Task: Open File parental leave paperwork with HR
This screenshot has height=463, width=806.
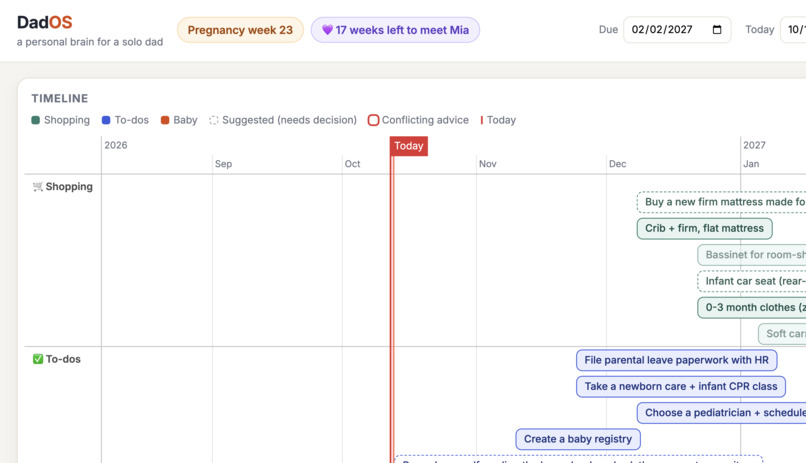Action: coord(676,360)
